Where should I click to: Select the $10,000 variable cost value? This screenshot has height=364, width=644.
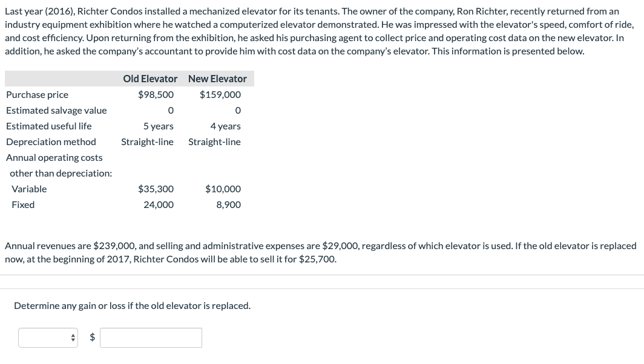click(222, 189)
